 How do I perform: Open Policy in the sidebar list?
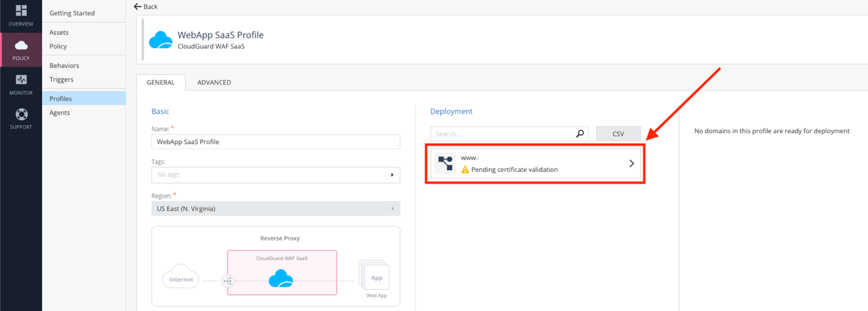[x=58, y=46]
